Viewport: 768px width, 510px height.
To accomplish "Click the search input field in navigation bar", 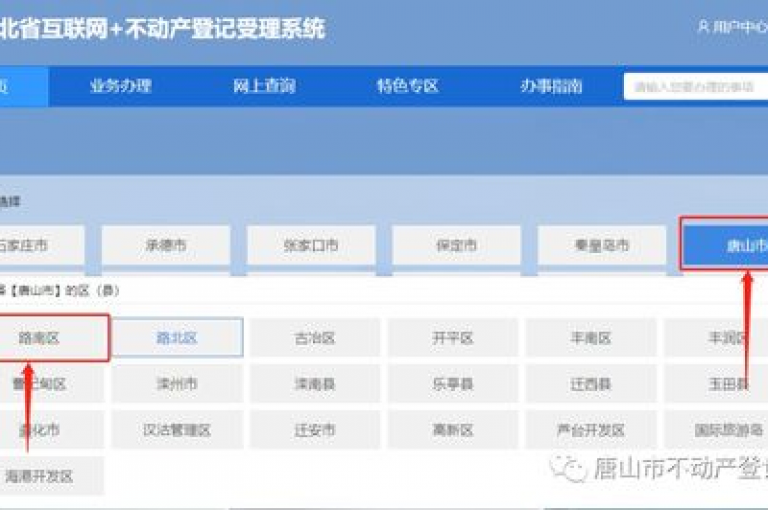I will tap(696, 87).
